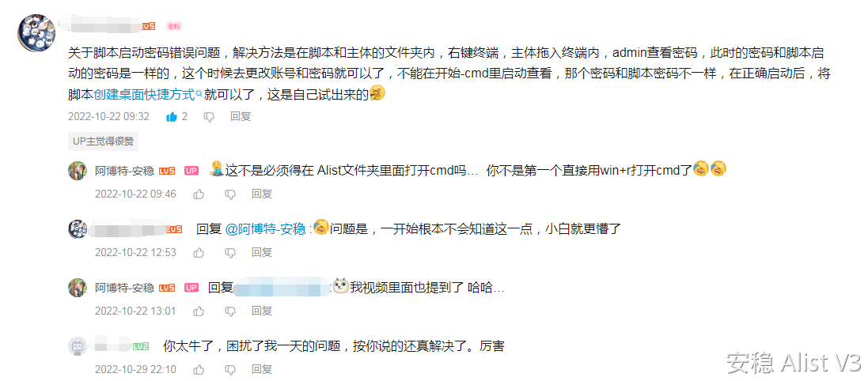Dislike the 13:01 reply comment

coord(230,311)
